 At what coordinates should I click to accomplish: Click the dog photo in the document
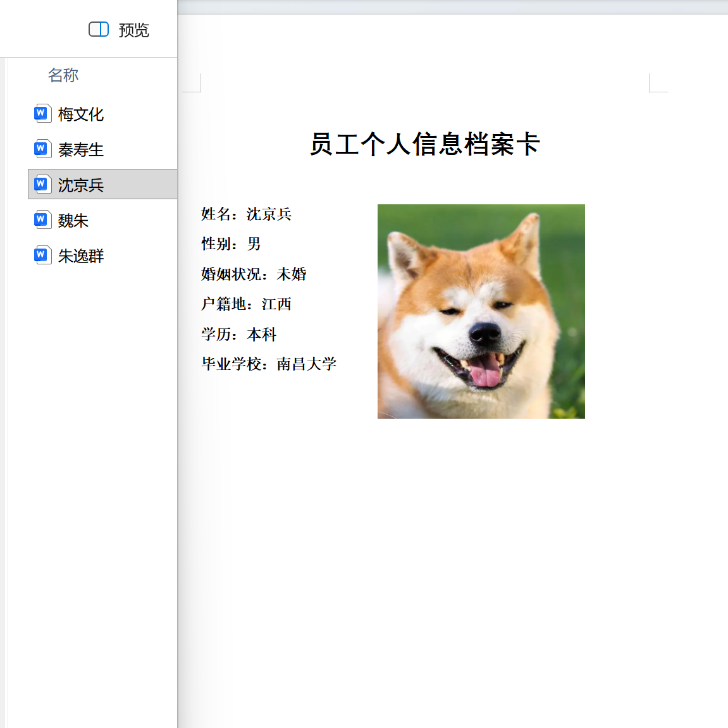(481, 312)
